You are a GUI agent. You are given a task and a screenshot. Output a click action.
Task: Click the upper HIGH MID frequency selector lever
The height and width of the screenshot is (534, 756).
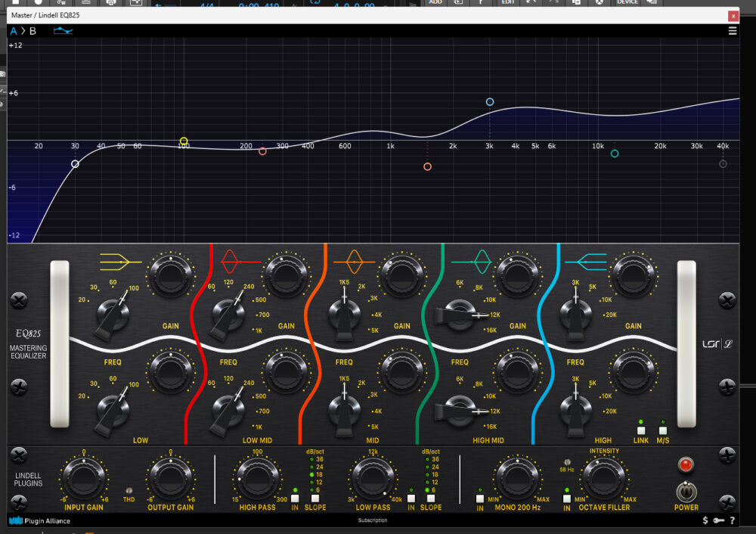[x=460, y=315]
